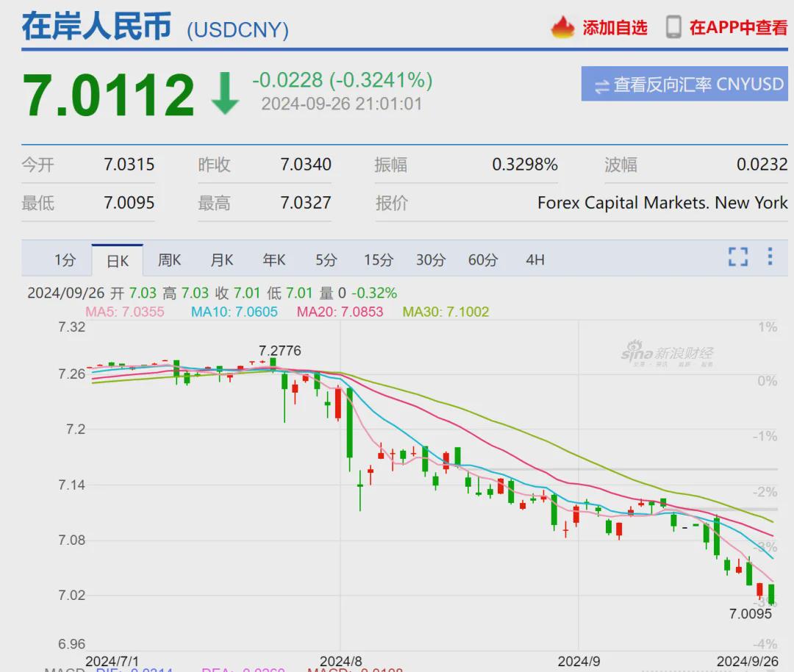794x672 pixels.
Task: Click the MA5: 7.0355 indicator label
Action: click(124, 312)
